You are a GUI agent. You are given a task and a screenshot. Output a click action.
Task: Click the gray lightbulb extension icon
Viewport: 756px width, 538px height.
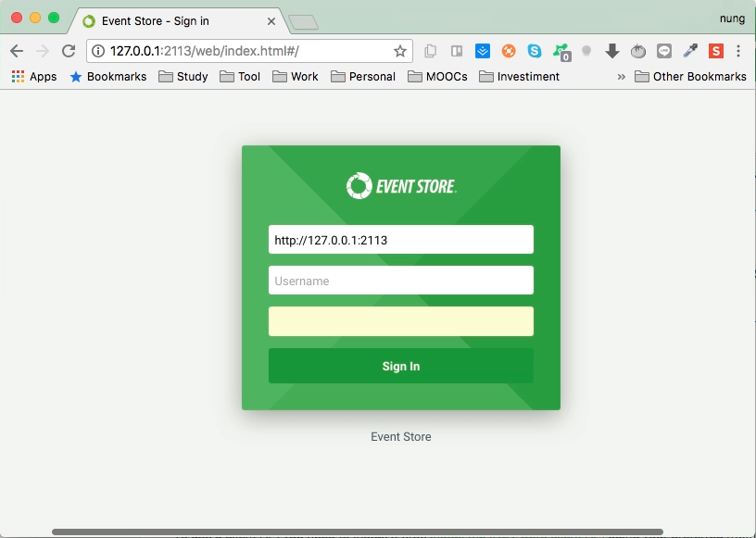pos(586,51)
